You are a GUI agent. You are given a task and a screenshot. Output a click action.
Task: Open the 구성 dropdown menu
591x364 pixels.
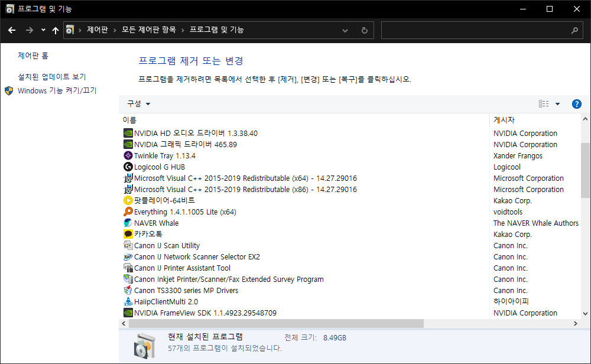coord(138,103)
